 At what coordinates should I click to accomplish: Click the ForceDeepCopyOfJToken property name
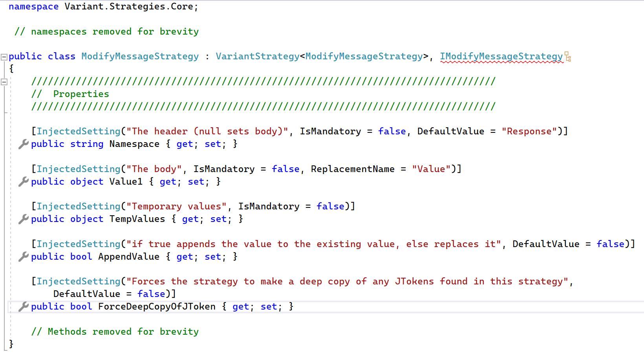[x=157, y=307]
